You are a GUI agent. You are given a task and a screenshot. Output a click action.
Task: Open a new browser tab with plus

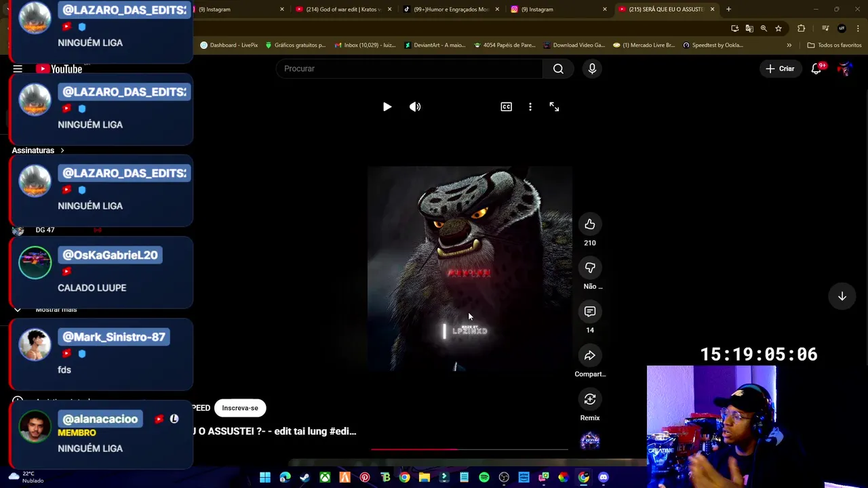[728, 9]
